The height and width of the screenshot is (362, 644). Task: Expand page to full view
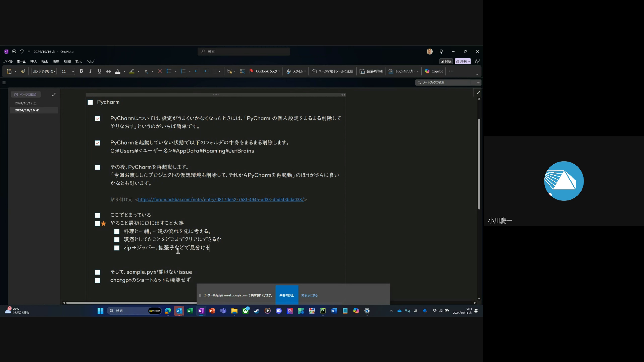click(478, 92)
